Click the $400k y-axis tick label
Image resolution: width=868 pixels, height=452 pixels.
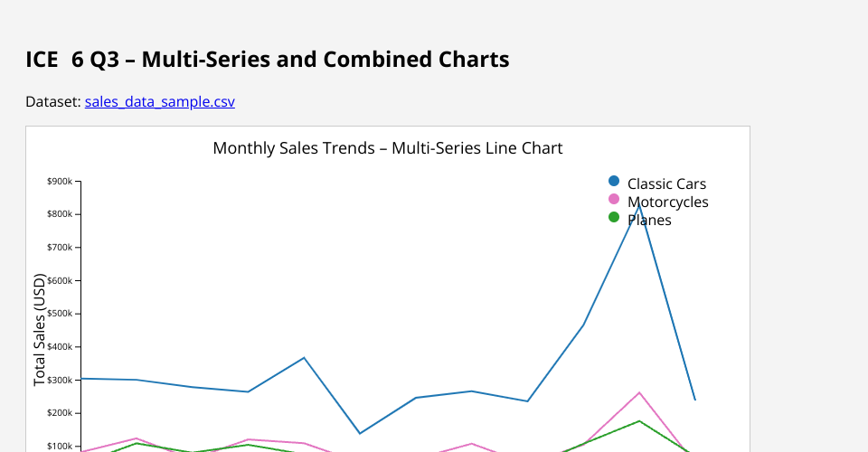click(60, 347)
